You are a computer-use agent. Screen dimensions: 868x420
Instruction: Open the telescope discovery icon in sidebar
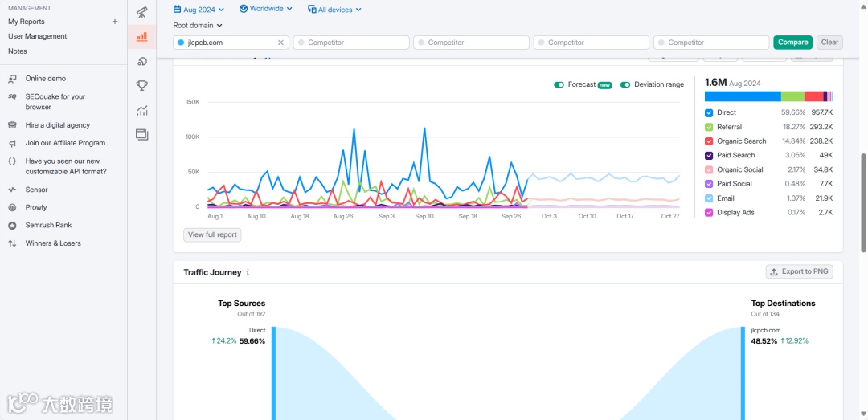click(141, 11)
